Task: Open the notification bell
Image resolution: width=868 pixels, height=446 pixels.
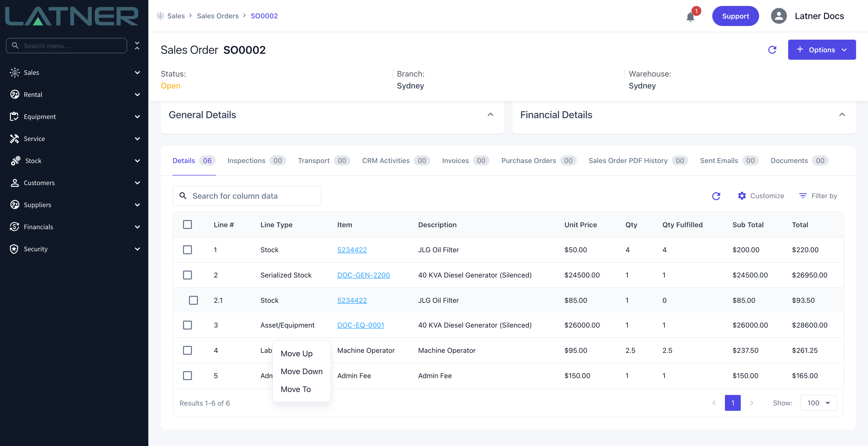Action: 690,17
